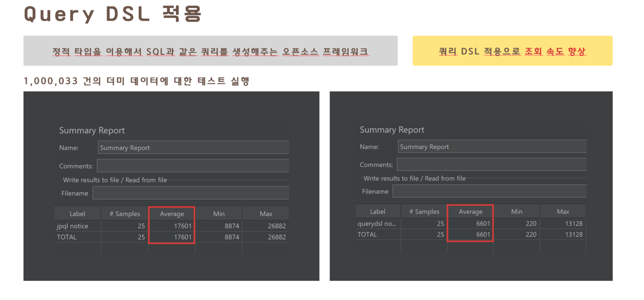Click the Name field in the querydsl report

[493, 147]
